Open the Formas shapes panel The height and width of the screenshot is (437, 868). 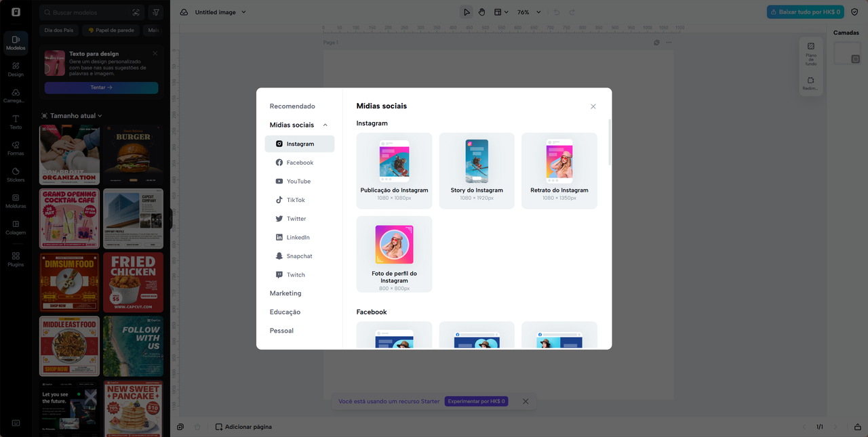pyautogui.click(x=16, y=148)
